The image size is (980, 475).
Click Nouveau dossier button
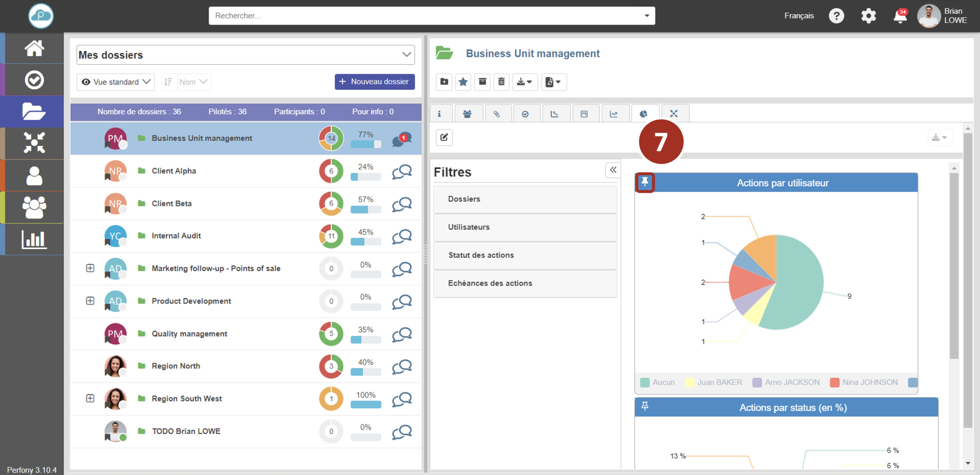click(x=374, y=82)
